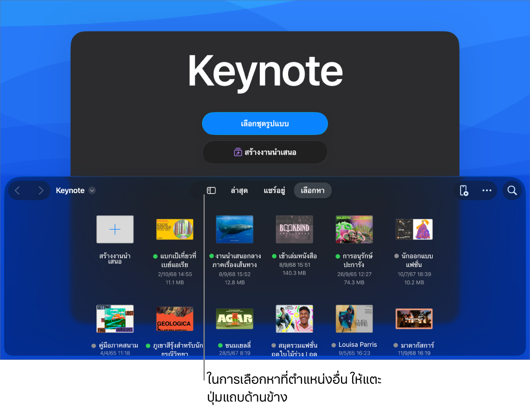The height and width of the screenshot is (420, 530).
Task: Click the สร้างงานนำเสนอ label under plus tile
Action: tap(115, 258)
